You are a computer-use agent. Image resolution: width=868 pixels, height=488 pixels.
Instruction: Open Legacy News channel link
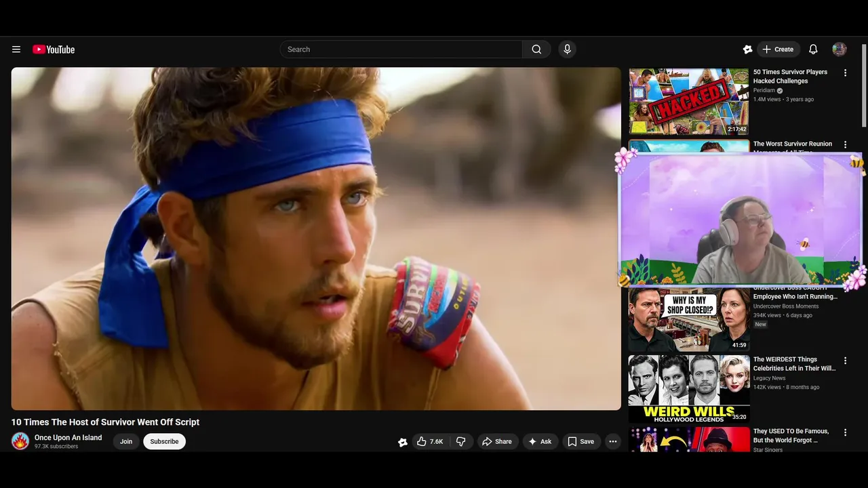coord(770,378)
